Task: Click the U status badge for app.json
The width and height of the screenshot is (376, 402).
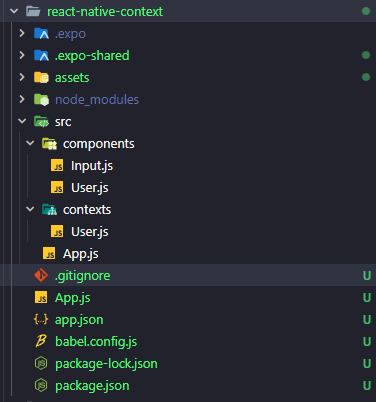Action: tap(367, 320)
